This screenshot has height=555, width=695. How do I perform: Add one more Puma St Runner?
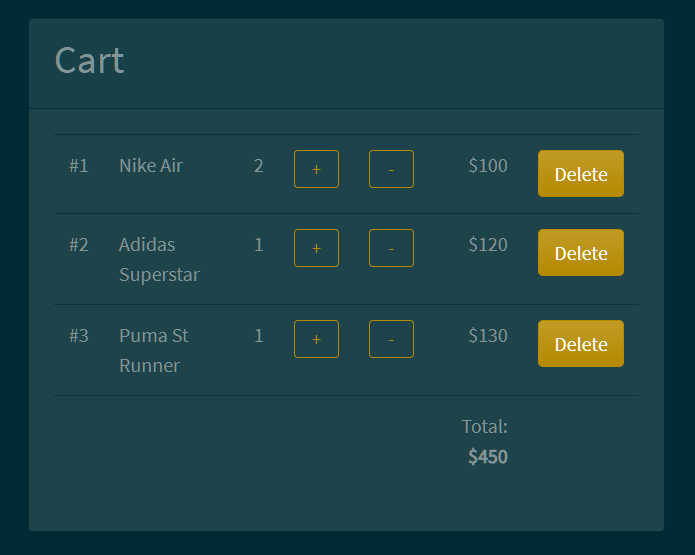(x=316, y=339)
